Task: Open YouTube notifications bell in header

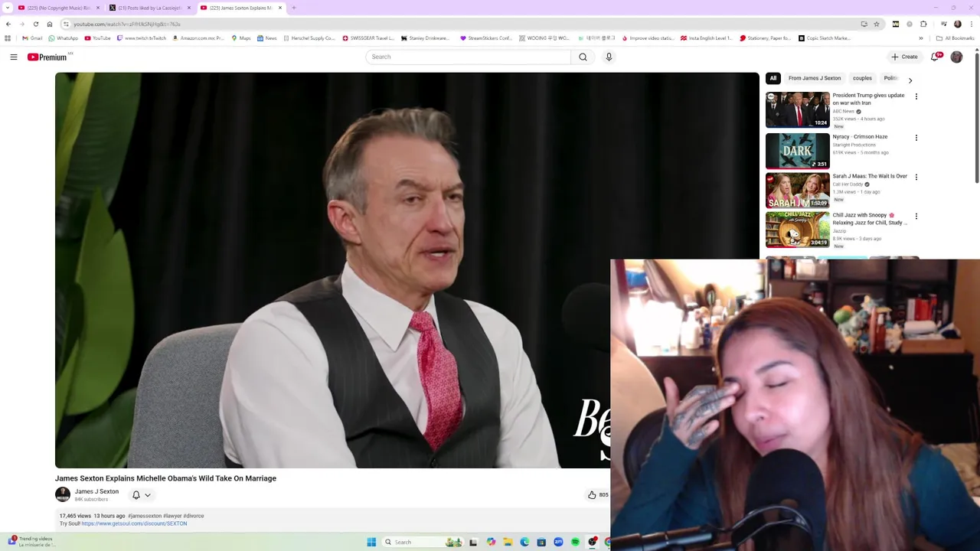Action: (935, 57)
